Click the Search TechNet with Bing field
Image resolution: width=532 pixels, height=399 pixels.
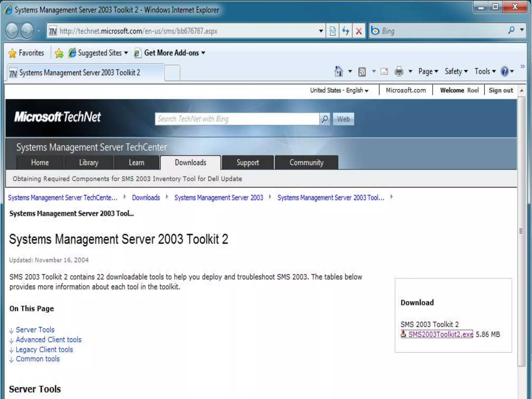237,119
